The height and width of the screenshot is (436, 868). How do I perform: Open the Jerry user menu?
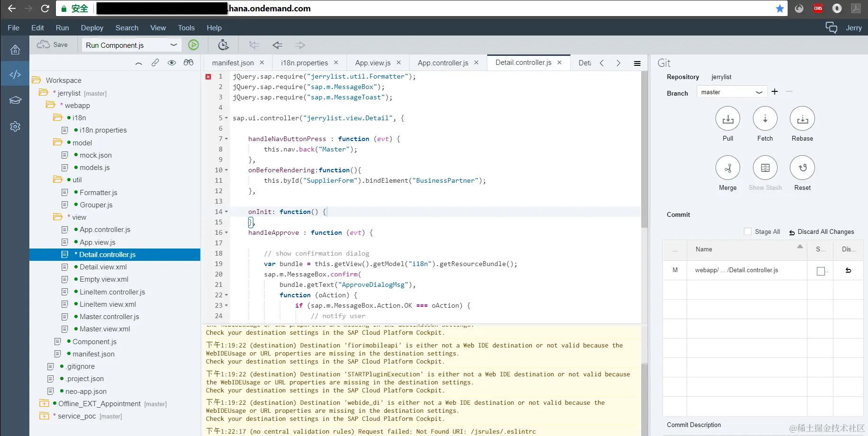click(x=854, y=28)
